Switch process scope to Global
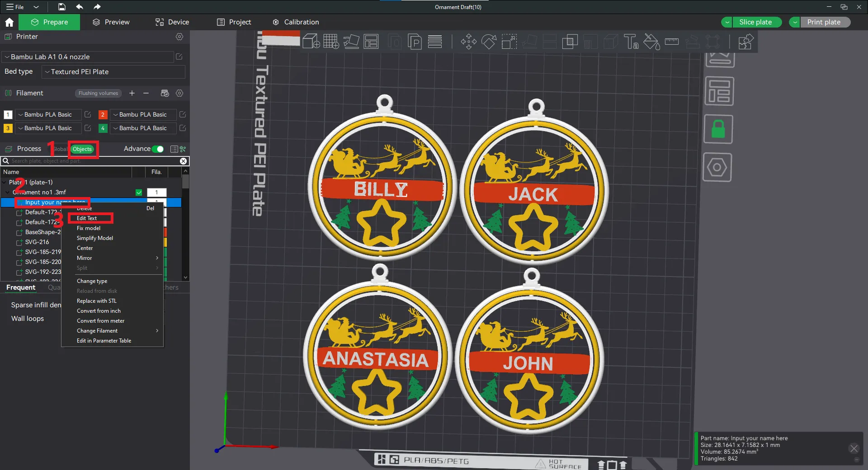Viewport: 868px width, 470px height. point(61,149)
